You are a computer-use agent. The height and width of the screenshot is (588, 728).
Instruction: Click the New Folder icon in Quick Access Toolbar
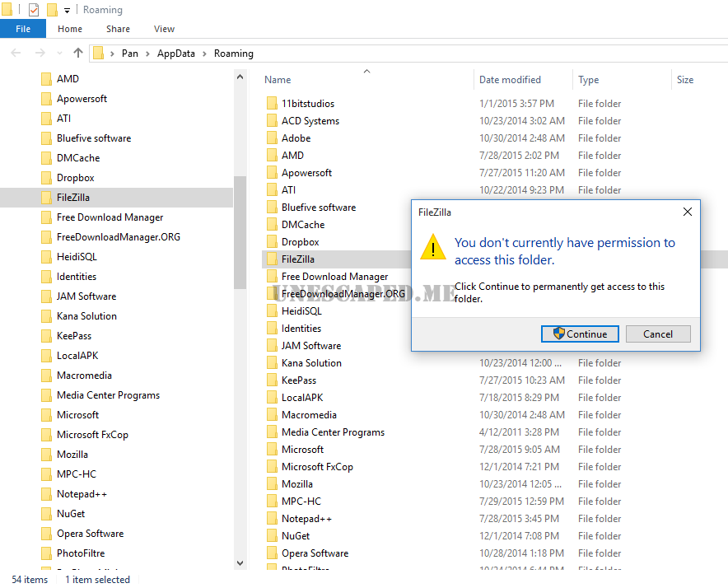point(51,10)
